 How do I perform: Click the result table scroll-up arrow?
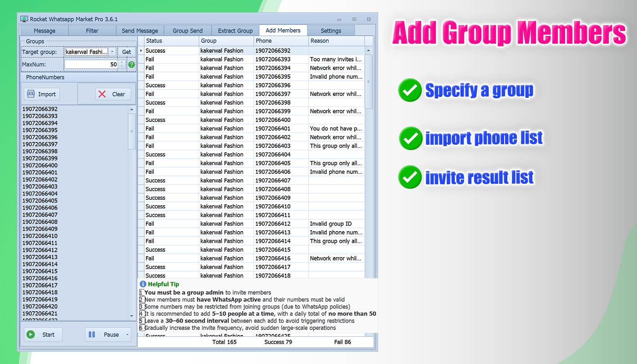[369, 51]
